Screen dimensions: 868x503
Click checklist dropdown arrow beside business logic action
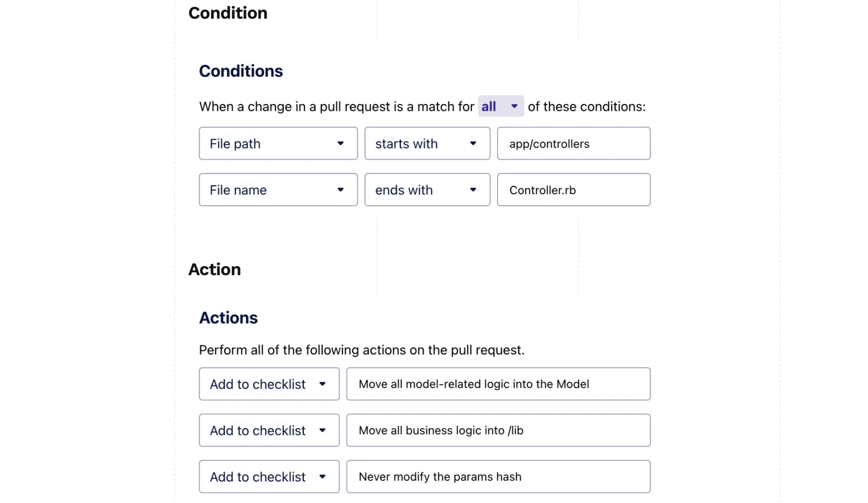tap(322, 430)
